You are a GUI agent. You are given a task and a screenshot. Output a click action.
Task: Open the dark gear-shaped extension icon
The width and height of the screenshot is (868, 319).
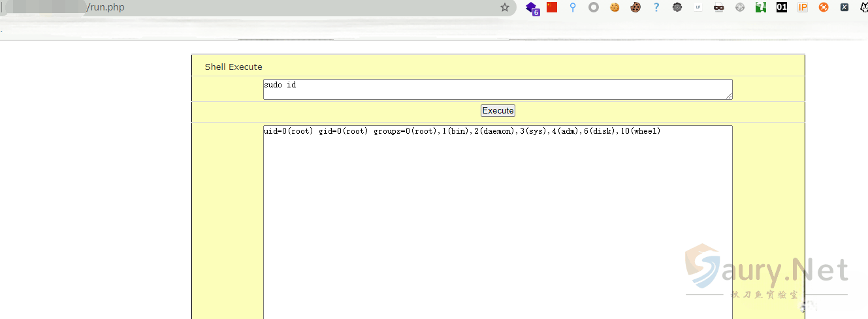[x=677, y=8]
